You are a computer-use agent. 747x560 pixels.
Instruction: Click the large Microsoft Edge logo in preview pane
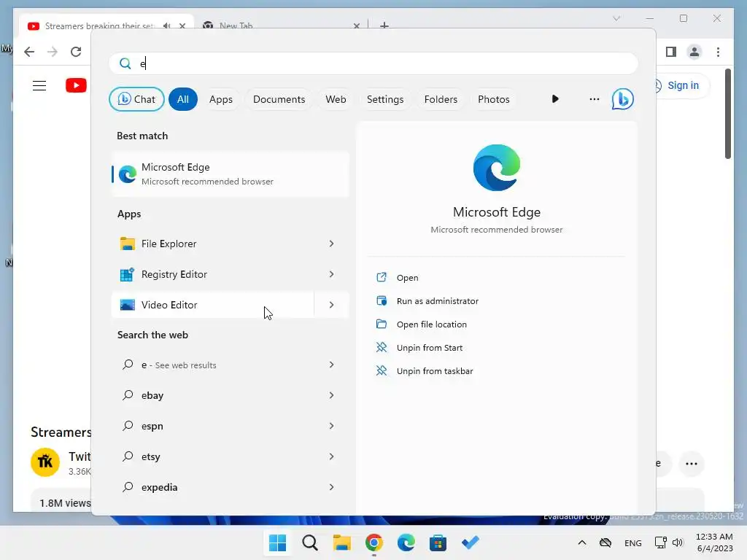click(496, 168)
